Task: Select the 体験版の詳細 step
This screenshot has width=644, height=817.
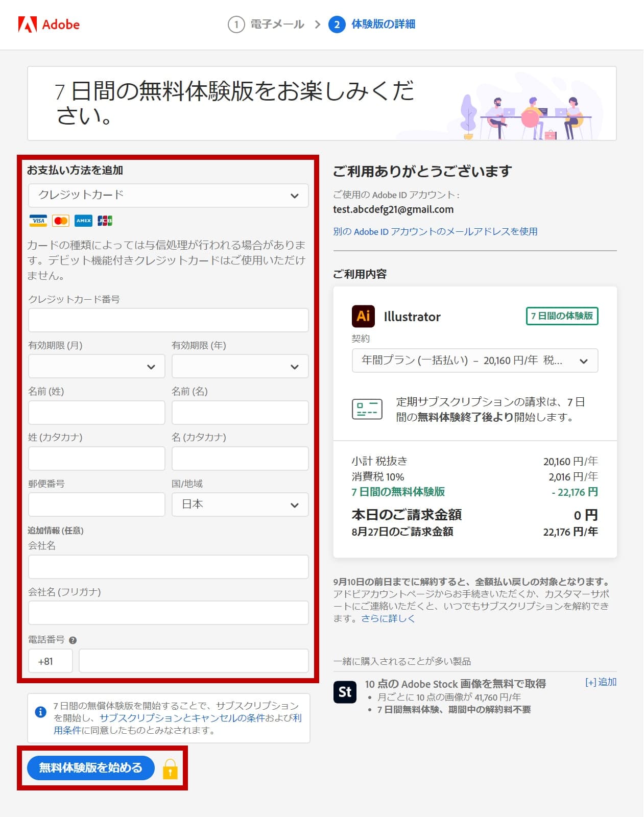Action: (x=383, y=24)
